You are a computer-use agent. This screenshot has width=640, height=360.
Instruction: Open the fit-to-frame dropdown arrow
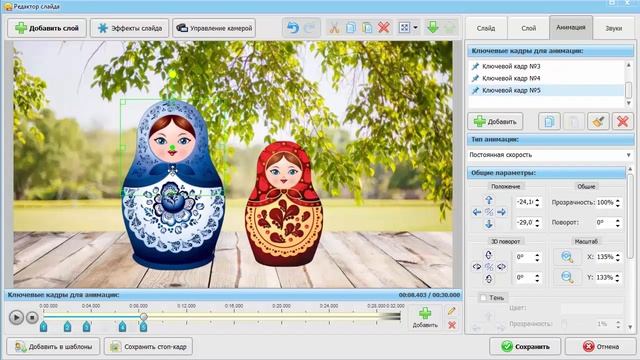point(416,28)
